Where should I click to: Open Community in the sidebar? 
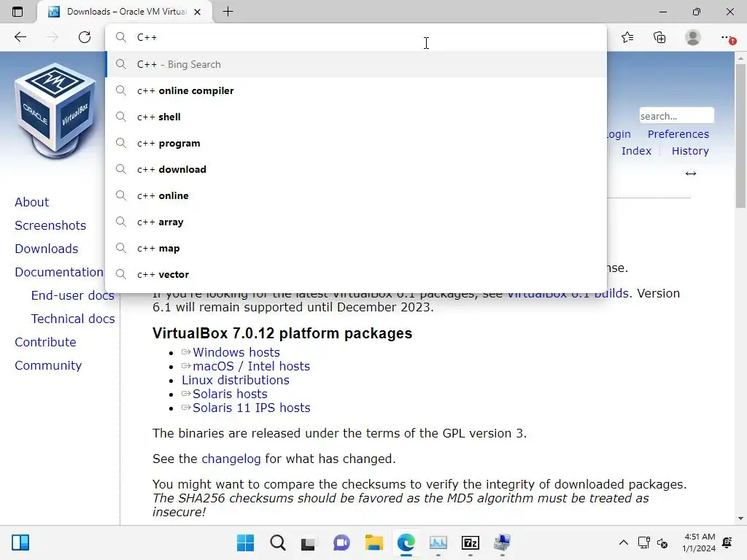click(48, 365)
